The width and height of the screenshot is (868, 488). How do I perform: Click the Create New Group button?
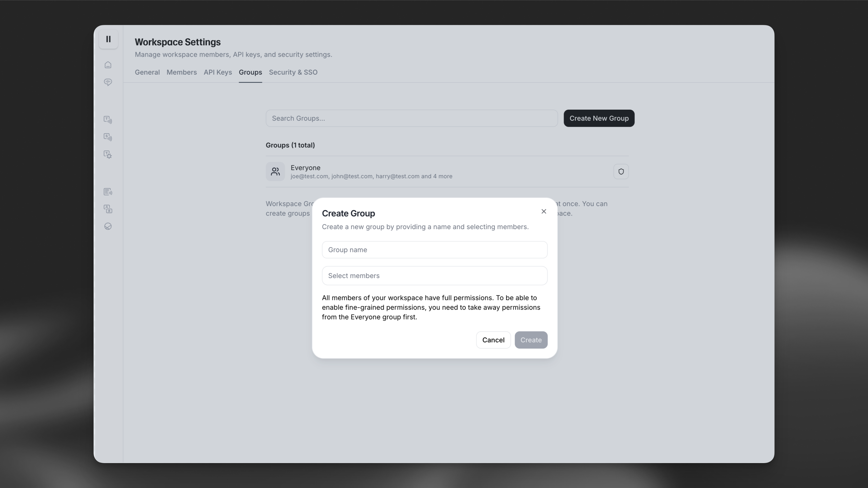click(x=599, y=118)
